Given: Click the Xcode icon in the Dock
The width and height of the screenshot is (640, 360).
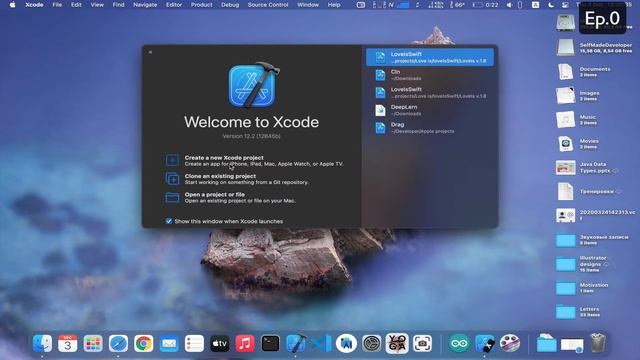Looking at the screenshot, I should point(296,344).
